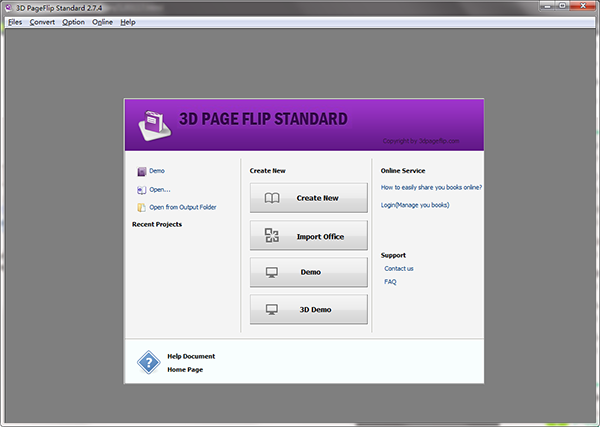Open the Help Document link

191,356
